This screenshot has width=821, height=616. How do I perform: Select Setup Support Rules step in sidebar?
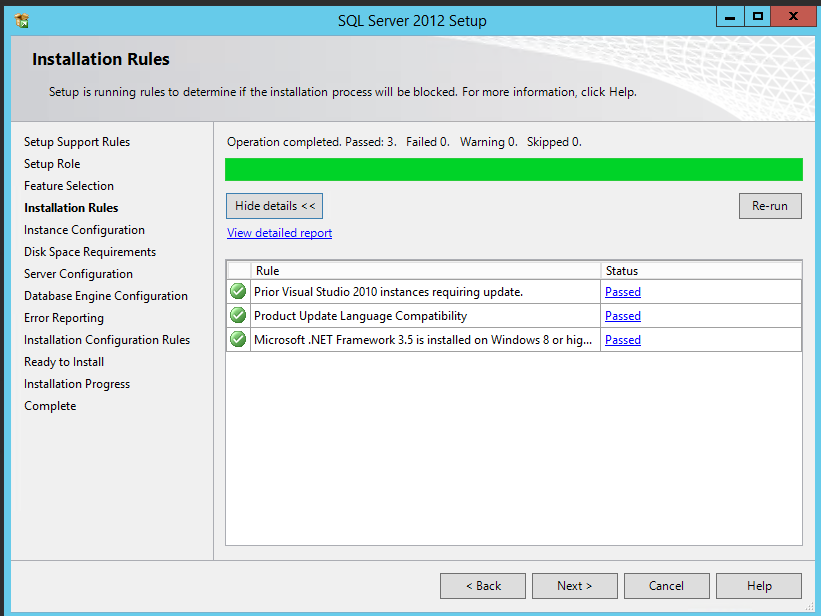[x=77, y=142]
